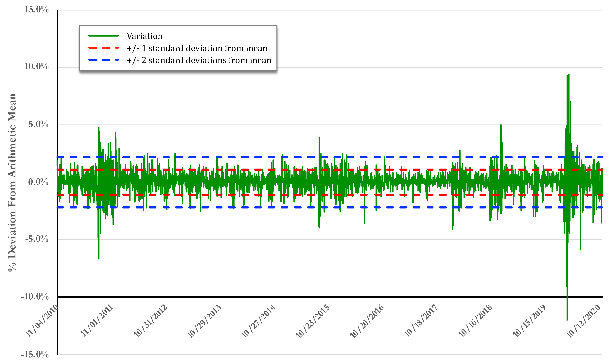Click the -15.0% y-axis tick label

35,355
